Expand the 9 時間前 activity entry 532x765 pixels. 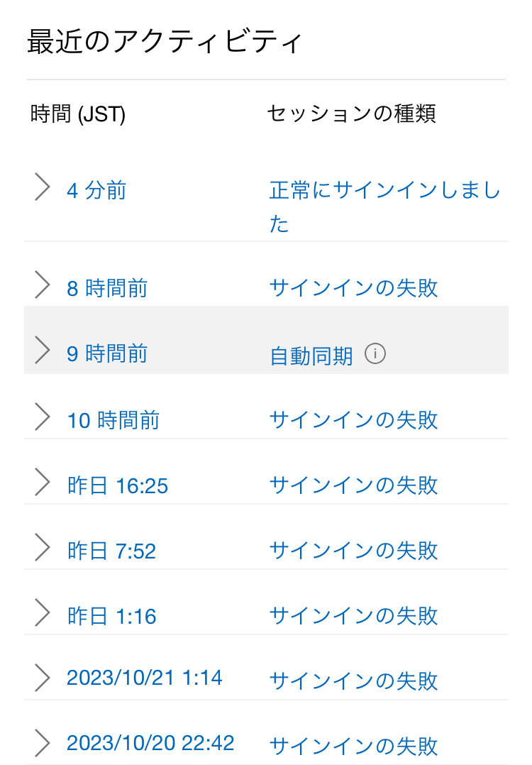tap(43, 351)
